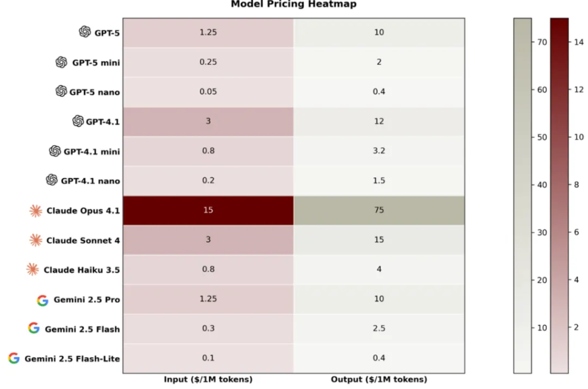The height and width of the screenshot is (389, 588).
Task: Select the Google icon next to Gemini 2.5 Flash
Action: pyautogui.click(x=34, y=329)
